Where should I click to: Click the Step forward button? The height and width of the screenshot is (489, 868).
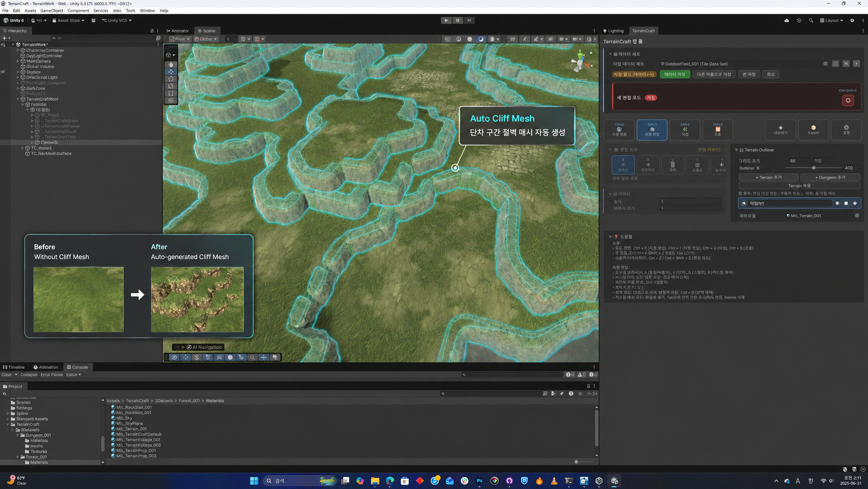pyautogui.click(x=469, y=20)
